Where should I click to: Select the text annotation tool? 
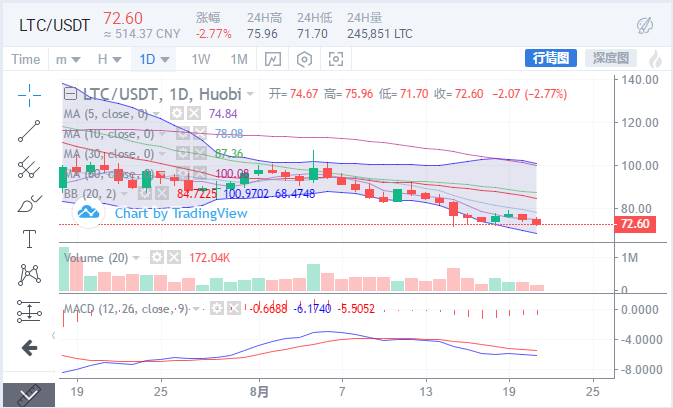tap(29, 239)
